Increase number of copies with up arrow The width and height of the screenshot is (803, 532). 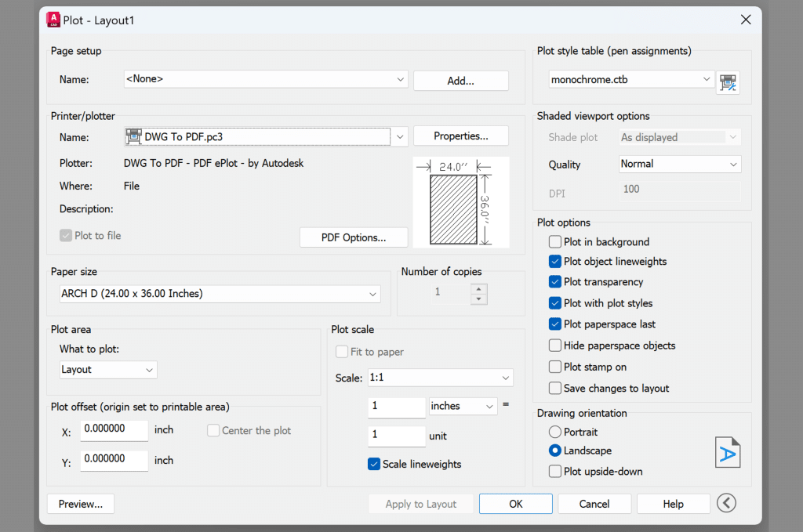[478, 289]
